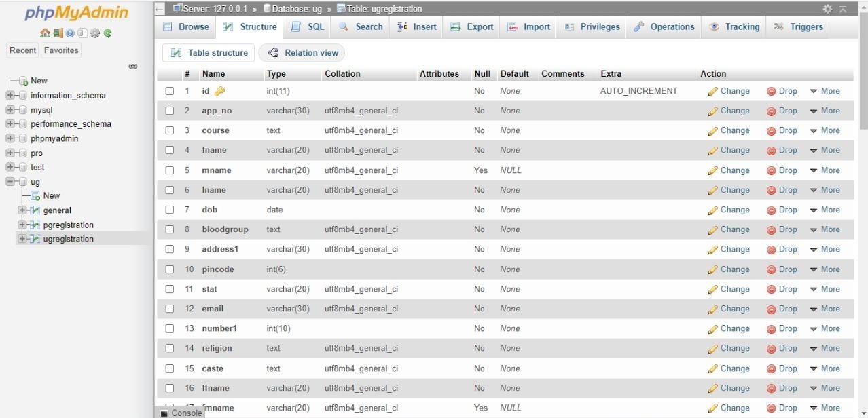Screen dimensions: 868x418
Task: Open the More dropdown for the fname row
Action: click(x=825, y=150)
